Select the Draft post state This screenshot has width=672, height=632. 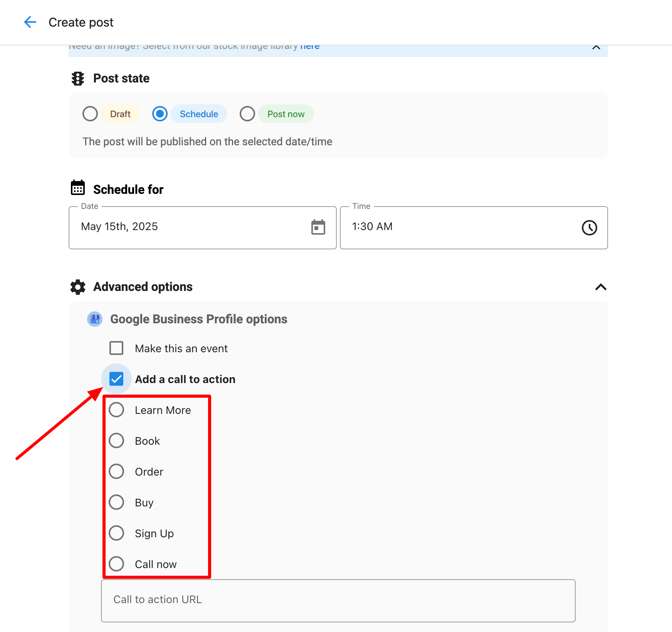90,114
